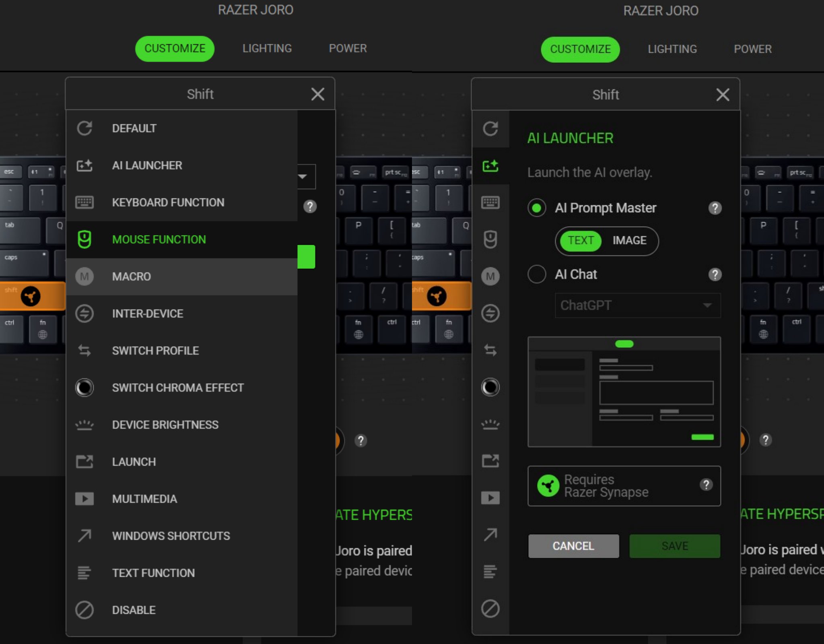The image size is (824, 644).
Task: Click SWITCH CHROMA EFFECT ring icon, left menu
Action: [x=84, y=388]
